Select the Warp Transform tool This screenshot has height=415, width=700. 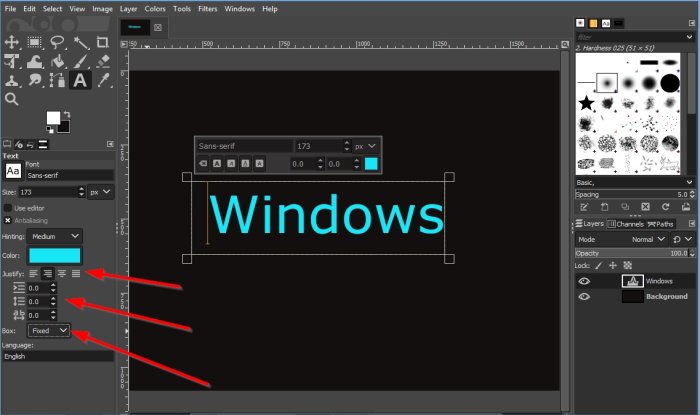click(34, 62)
